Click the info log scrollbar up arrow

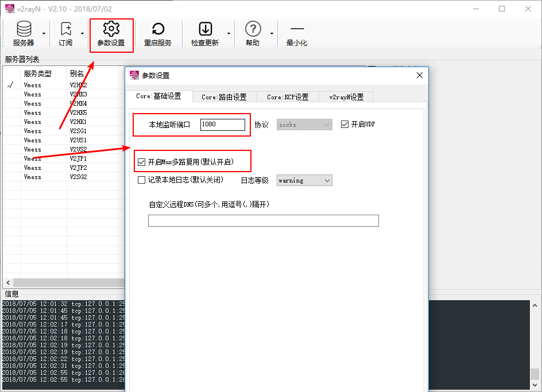(535, 305)
